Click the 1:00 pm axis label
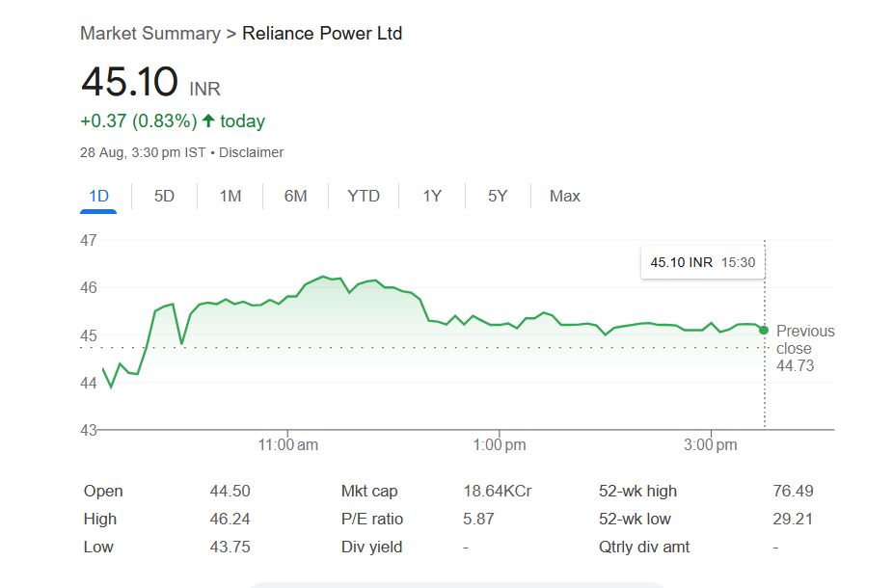This screenshot has width=893, height=588. [500, 445]
